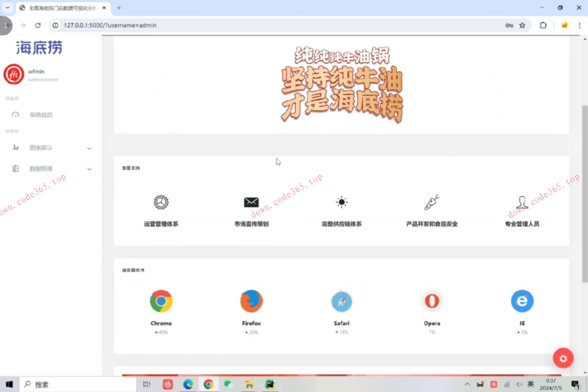This screenshot has width=588, height=392.
Task: Expand the 数据管理 sidebar menu
Action: (89, 169)
